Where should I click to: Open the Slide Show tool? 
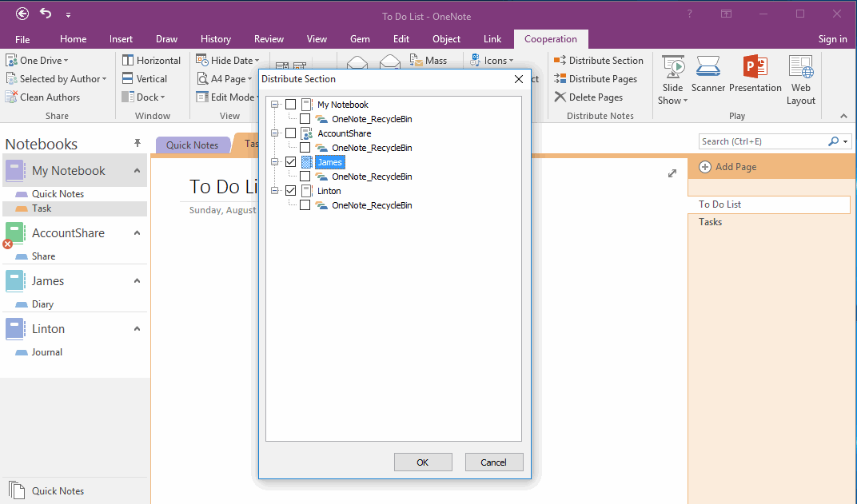(673, 80)
